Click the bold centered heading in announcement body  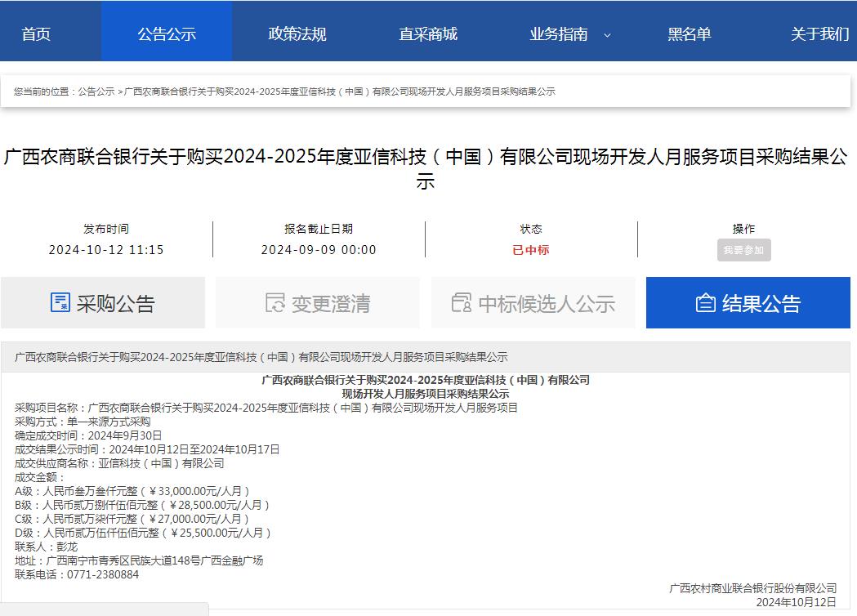click(x=426, y=386)
